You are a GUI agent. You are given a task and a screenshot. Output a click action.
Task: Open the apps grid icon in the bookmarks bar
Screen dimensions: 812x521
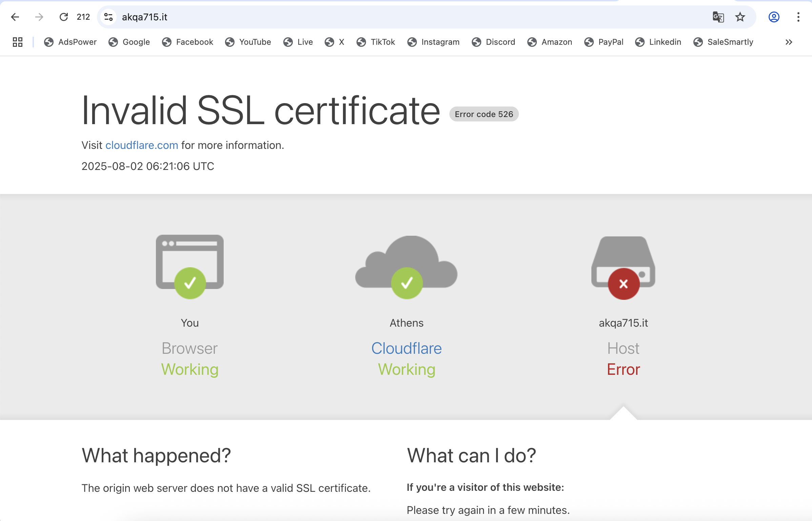18,42
